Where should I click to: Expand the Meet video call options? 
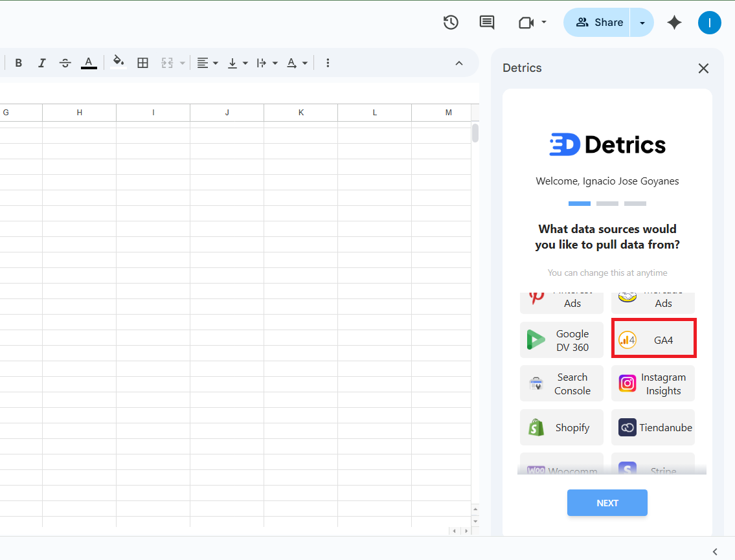544,22
